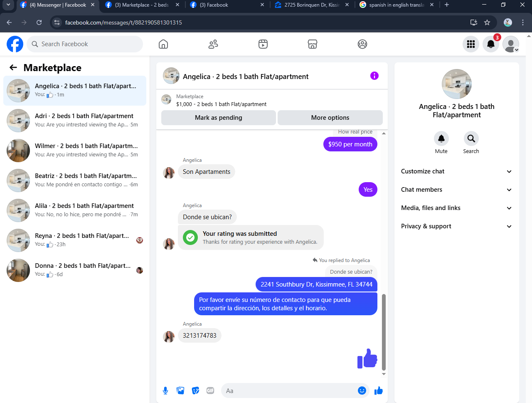532x403 pixels.
Task: Select the Angelica conversation in list
Action: 75,91
